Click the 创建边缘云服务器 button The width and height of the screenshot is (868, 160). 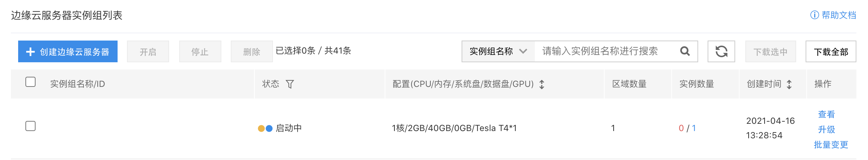tap(68, 51)
